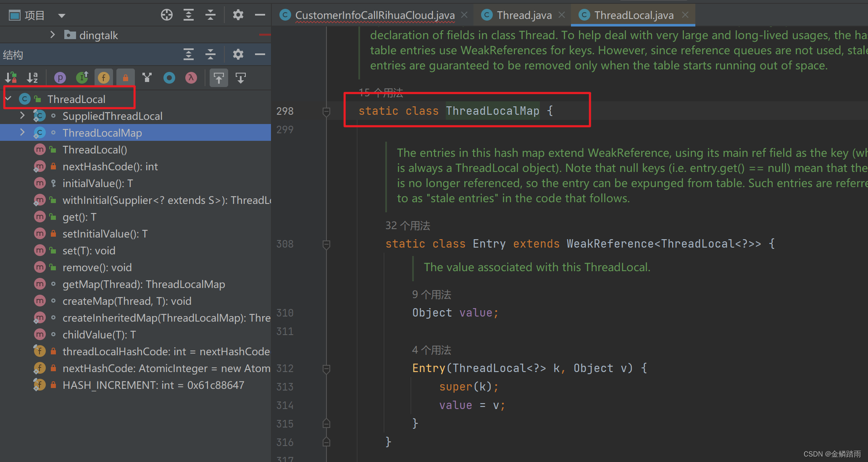This screenshot has width=868, height=462.
Task: Select the Open File crosshair icon in project panel
Action: (x=166, y=15)
